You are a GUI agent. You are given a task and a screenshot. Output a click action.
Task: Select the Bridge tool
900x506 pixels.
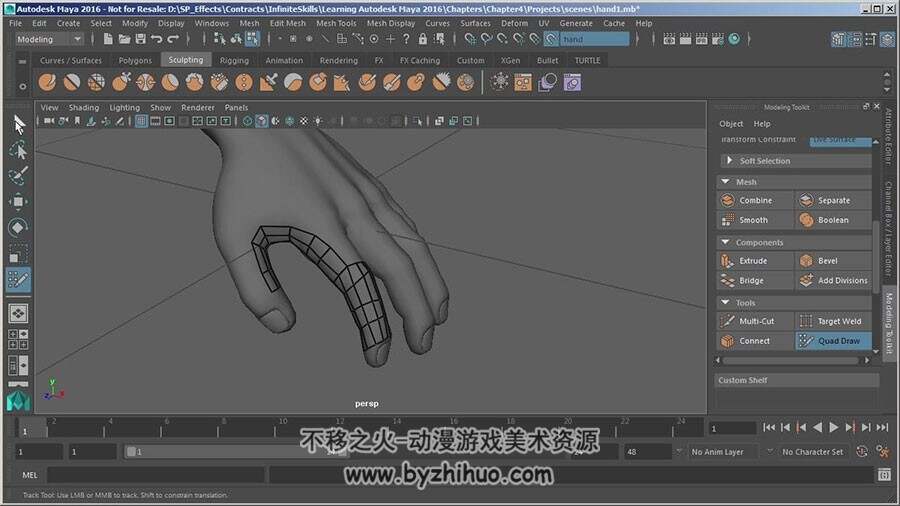coord(755,281)
